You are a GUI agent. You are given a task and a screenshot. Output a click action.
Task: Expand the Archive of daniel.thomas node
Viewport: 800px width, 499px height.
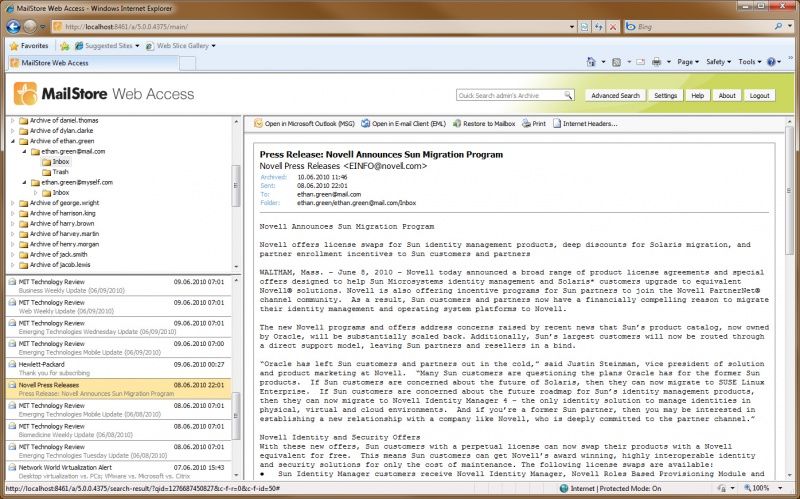click(x=13, y=120)
